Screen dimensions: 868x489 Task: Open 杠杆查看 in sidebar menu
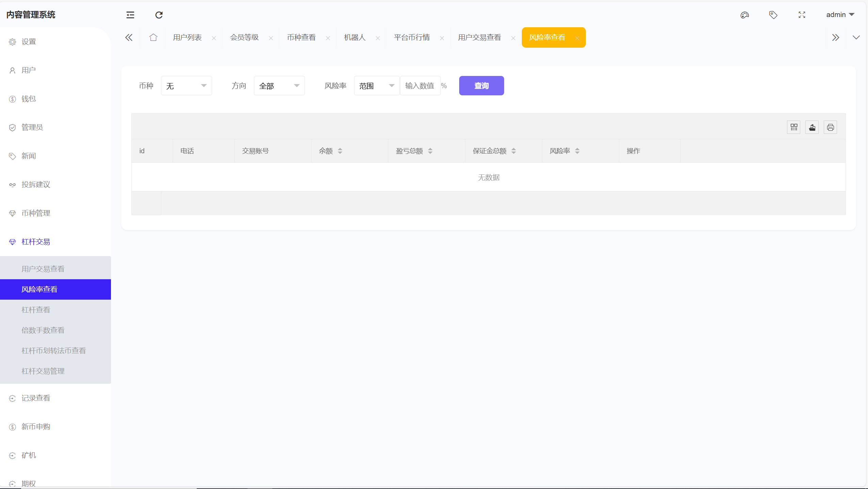36,310
